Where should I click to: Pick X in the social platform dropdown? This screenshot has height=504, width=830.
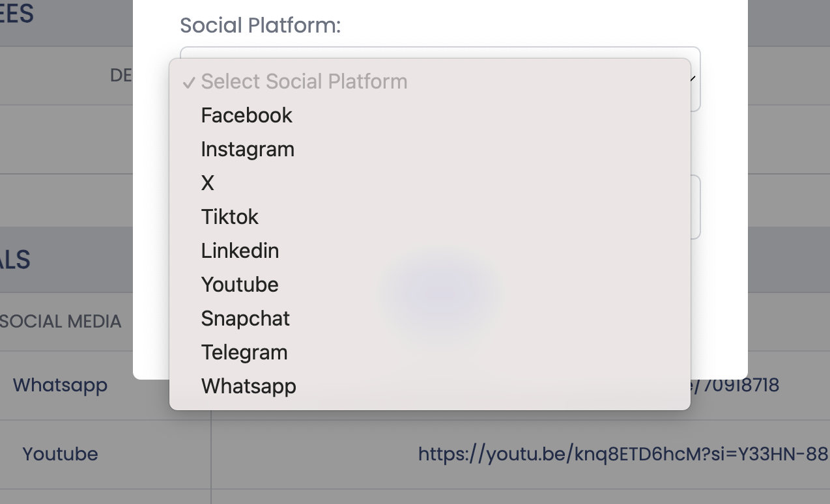click(208, 183)
